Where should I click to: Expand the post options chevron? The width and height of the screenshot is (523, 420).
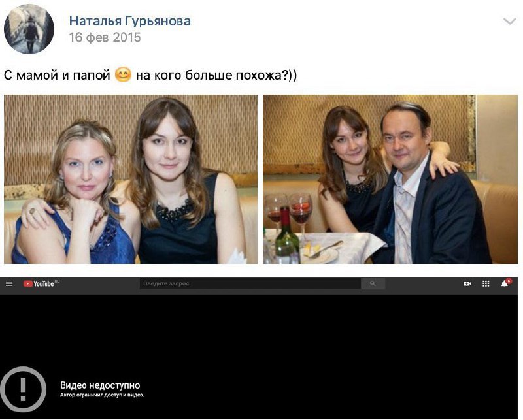(x=509, y=22)
